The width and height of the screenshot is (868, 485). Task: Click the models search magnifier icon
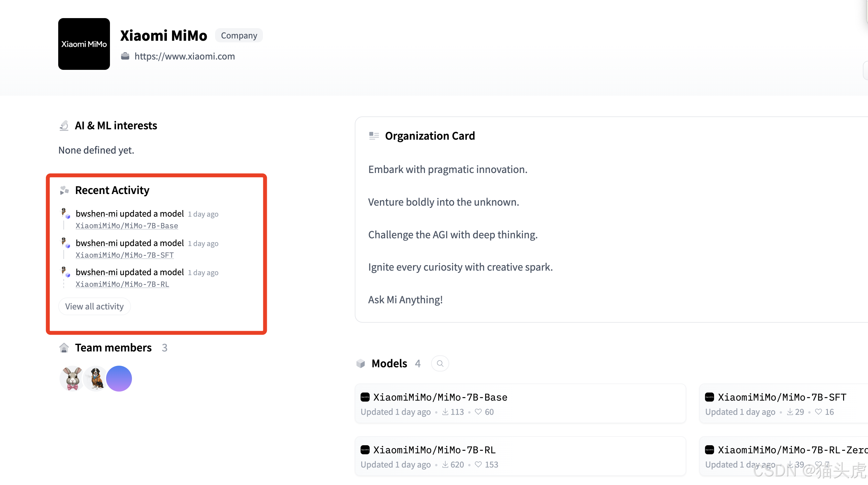(x=440, y=363)
